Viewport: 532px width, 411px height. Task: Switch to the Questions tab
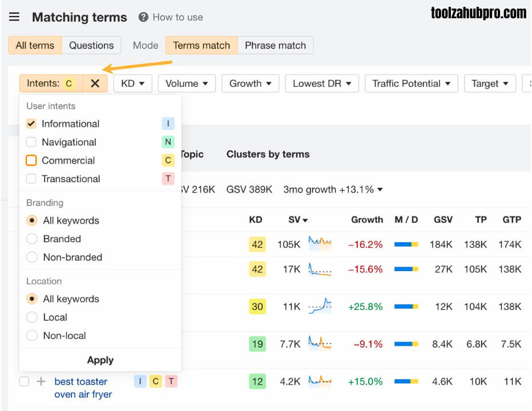[91, 45]
